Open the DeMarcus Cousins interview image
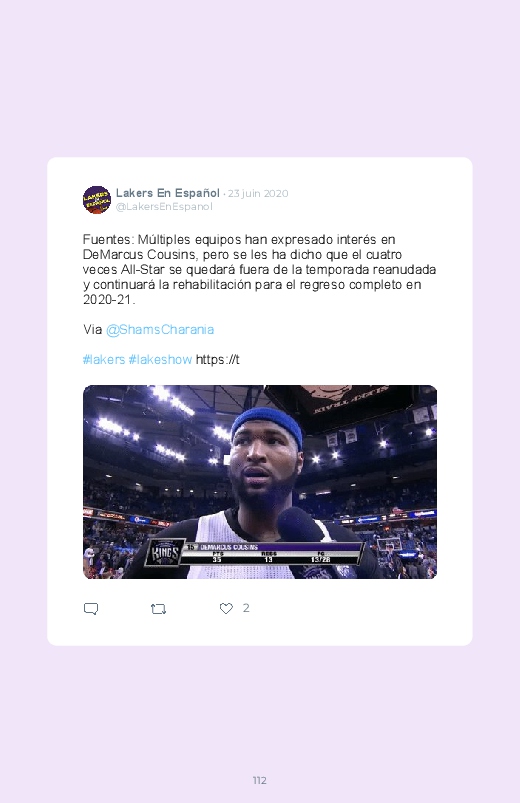 click(260, 482)
